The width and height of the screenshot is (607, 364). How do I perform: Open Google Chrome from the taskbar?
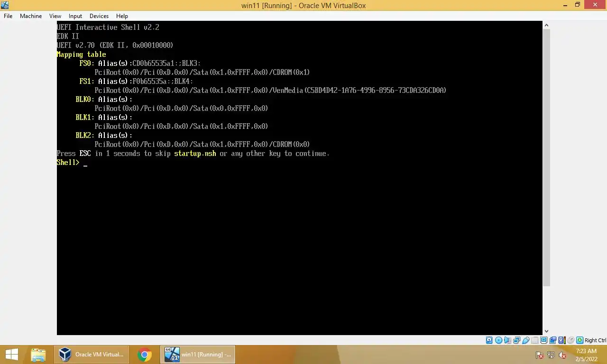(145, 355)
